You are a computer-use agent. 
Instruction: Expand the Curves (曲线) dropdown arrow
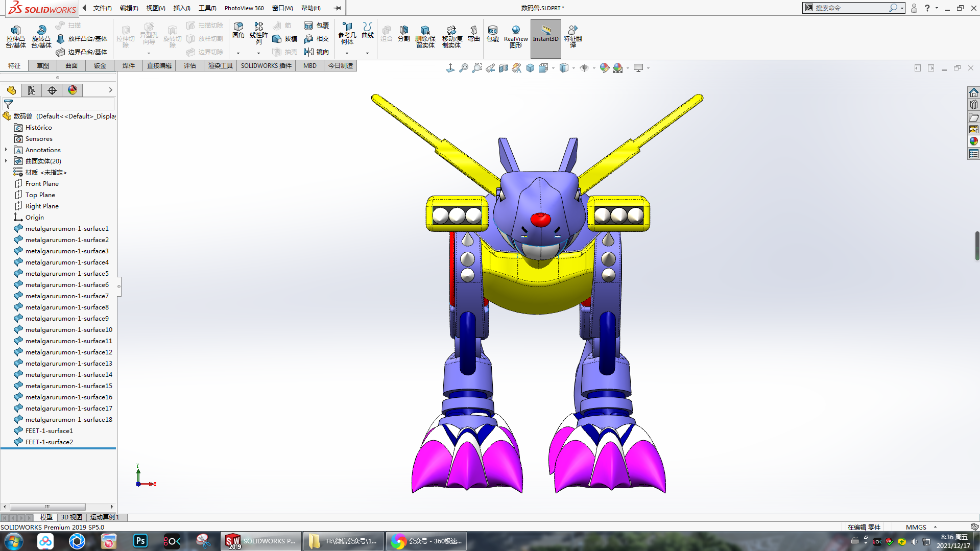pyautogui.click(x=367, y=53)
